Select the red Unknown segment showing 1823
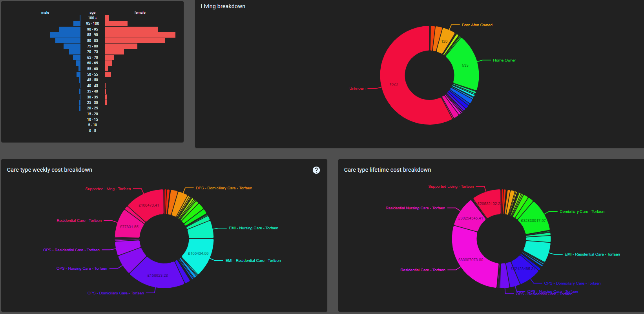Image resolution: width=644 pixels, height=314 pixels. [x=394, y=84]
